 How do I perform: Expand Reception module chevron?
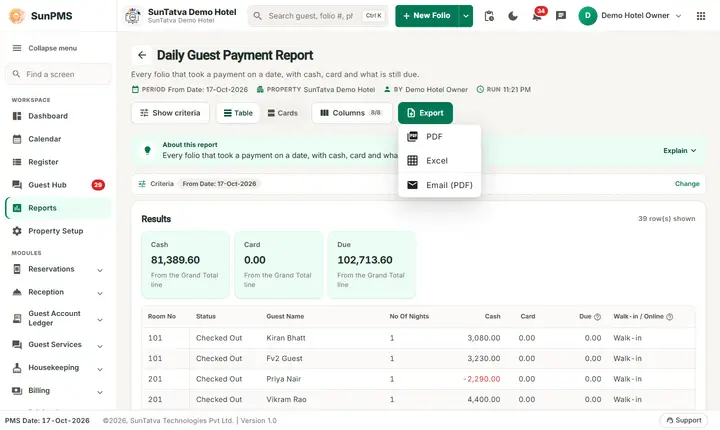pyautogui.click(x=100, y=293)
